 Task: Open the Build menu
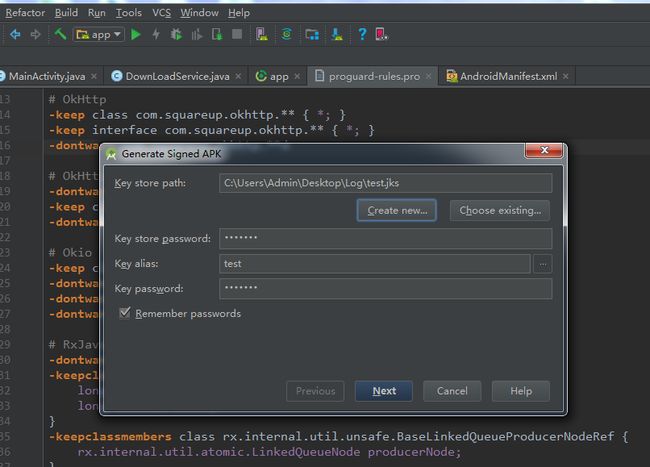[66, 13]
